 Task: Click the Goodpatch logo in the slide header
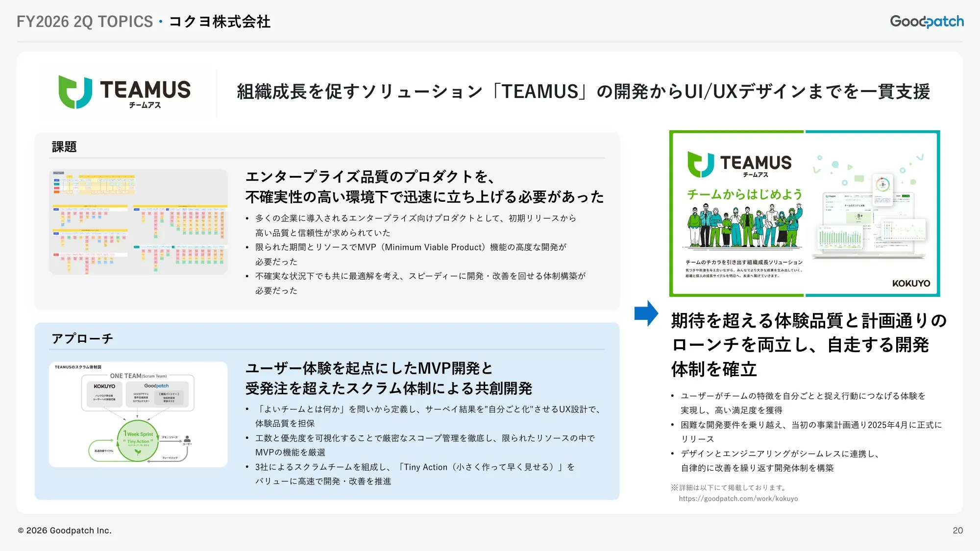point(927,22)
